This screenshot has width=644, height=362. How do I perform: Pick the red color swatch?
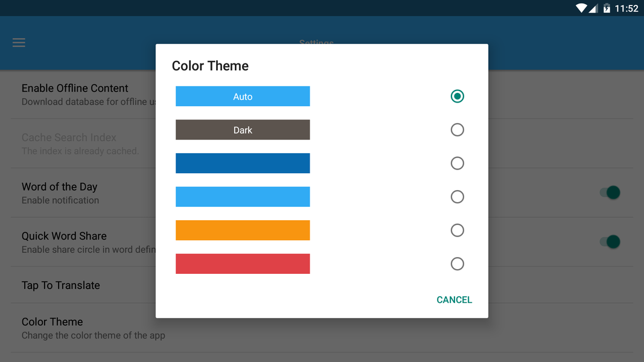(x=243, y=264)
